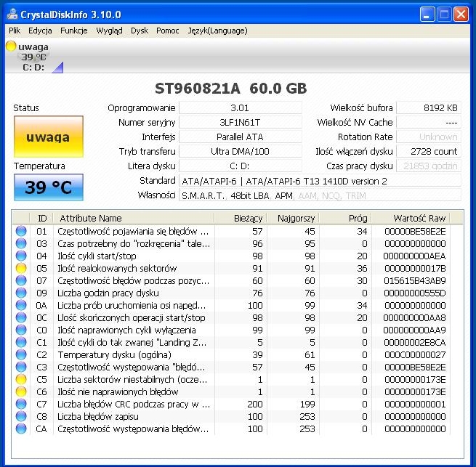Click raw value 00000002E8CA
This screenshot has height=467, width=476.
(415, 342)
